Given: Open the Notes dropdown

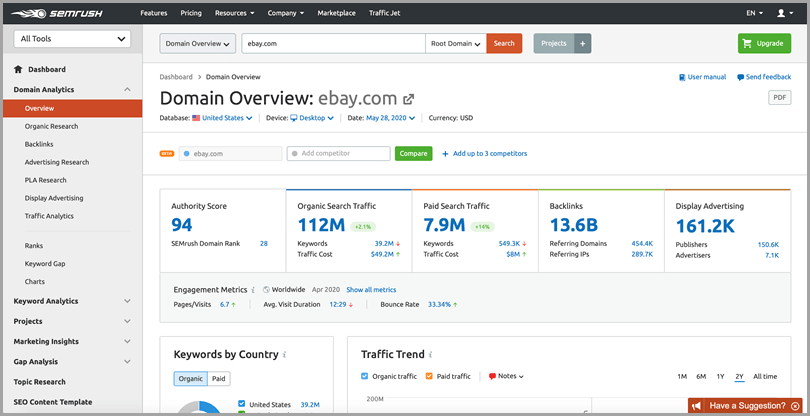Looking at the screenshot, I should point(506,376).
